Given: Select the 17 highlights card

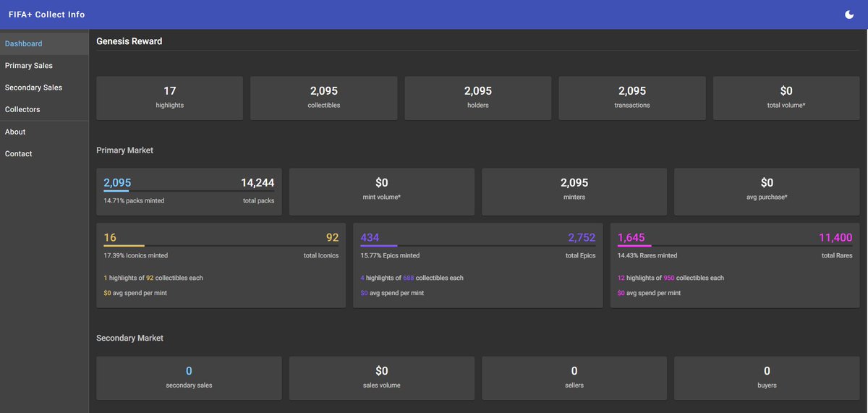Looking at the screenshot, I should (x=170, y=98).
